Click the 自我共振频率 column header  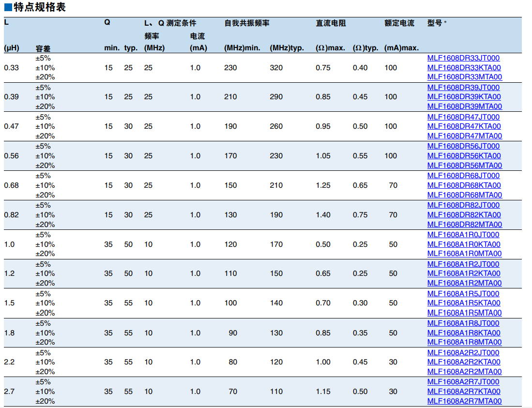(x=247, y=23)
